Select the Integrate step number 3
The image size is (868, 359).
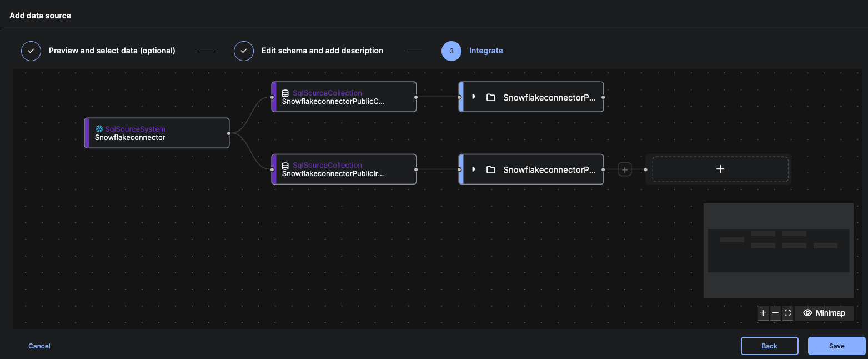point(451,51)
